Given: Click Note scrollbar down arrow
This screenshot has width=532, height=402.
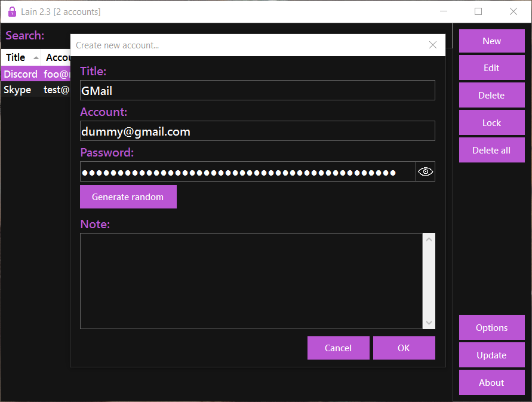Looking at the screenshot, I should pos(429,323).
